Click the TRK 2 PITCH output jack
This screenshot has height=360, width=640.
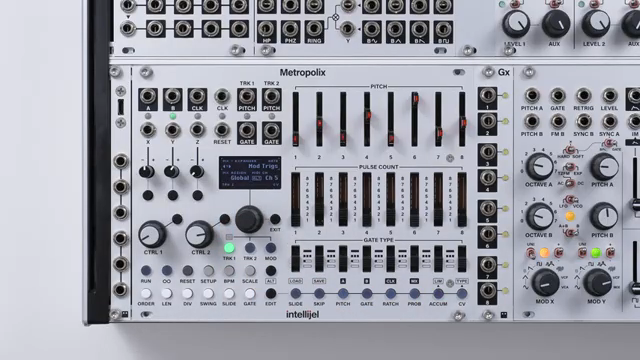271,97
